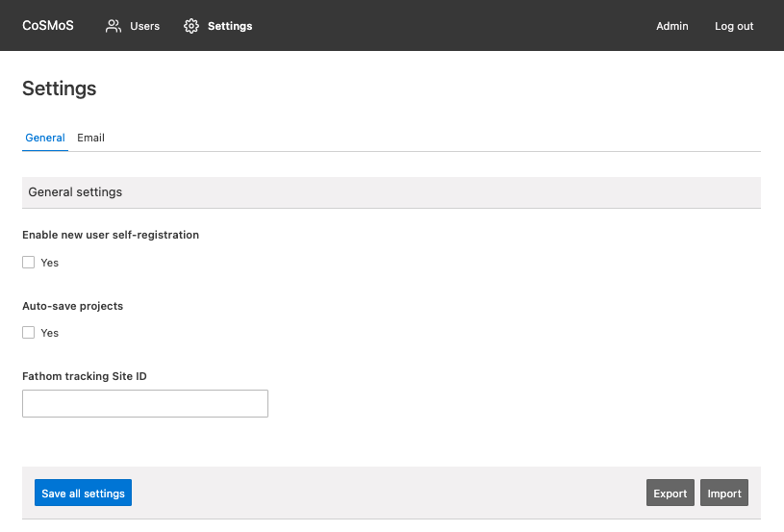Screen dimensions: 784x532
Task: Switch to the Email tab
Action: 90,138
